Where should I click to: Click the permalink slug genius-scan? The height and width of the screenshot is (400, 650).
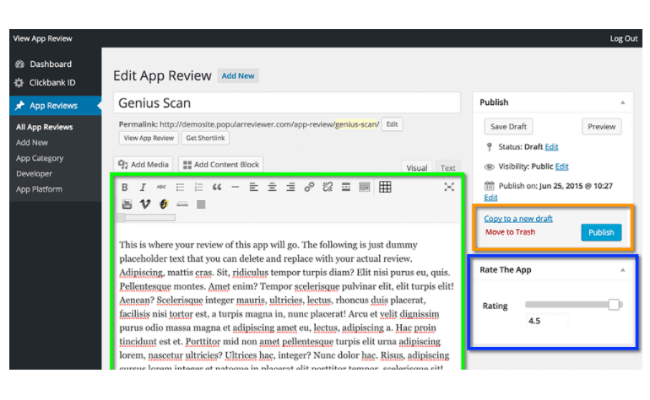357,124
